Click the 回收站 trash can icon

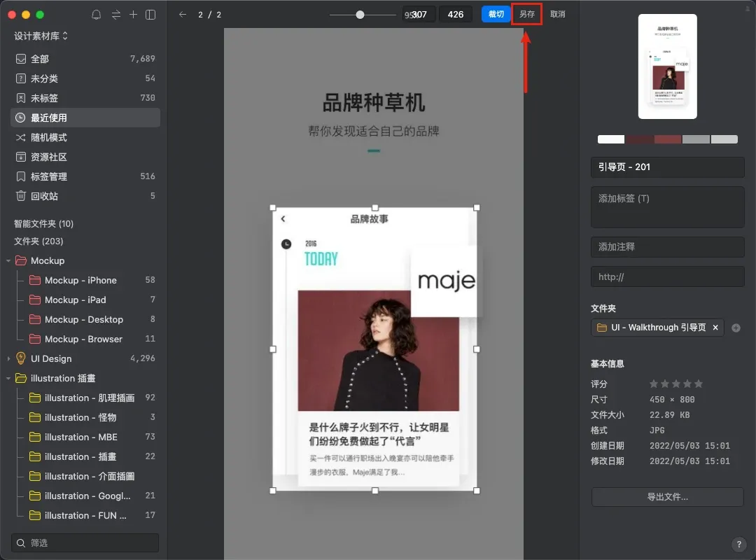coord(21,196)
